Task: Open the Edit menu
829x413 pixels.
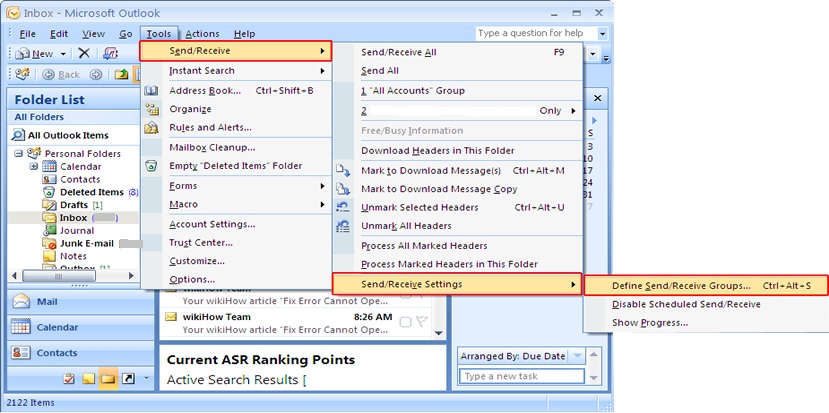Action: [x=59, y=34]
